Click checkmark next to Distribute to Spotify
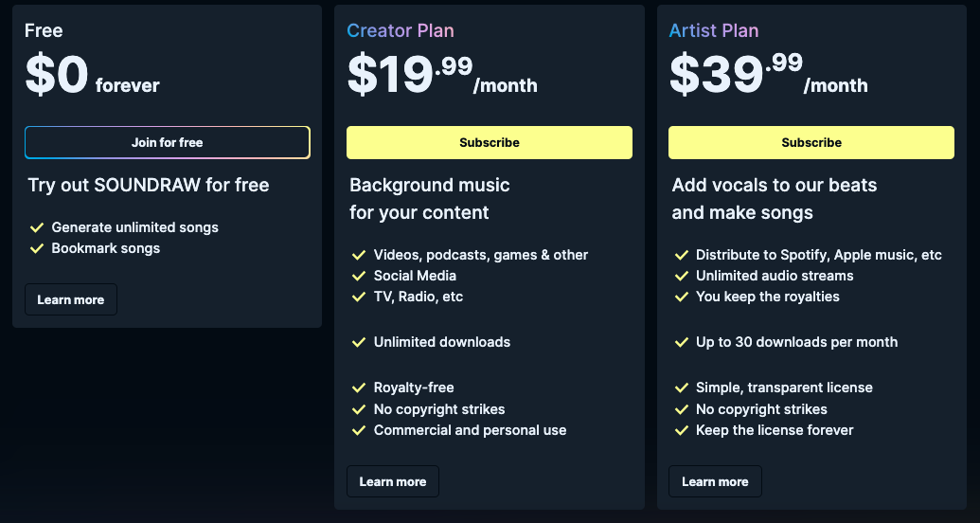980x523 pixels. click(681, 255)
